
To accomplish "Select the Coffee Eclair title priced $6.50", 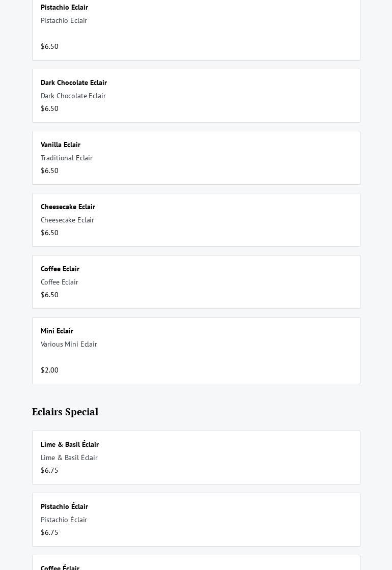I will click(60, 269).
